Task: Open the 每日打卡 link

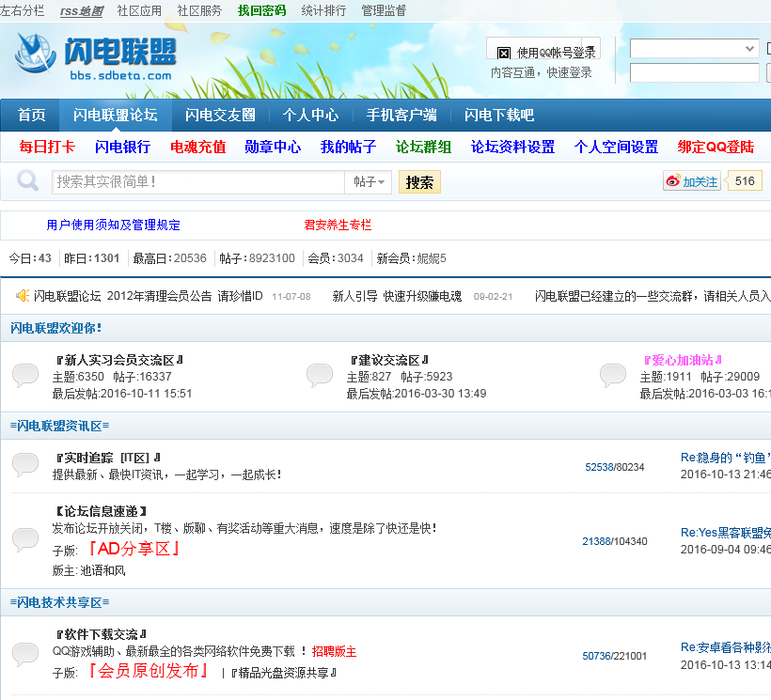Action: [x=47, y=147]
